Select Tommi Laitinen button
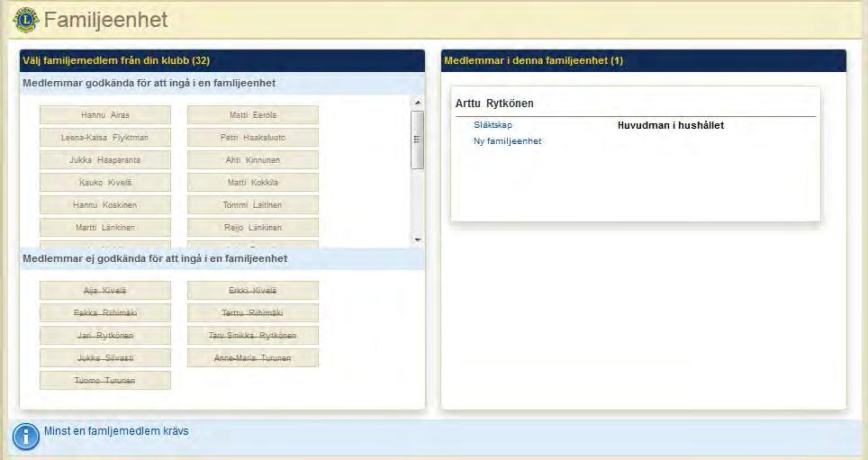This screenshot has height=460, width=868. click(253, 205)
